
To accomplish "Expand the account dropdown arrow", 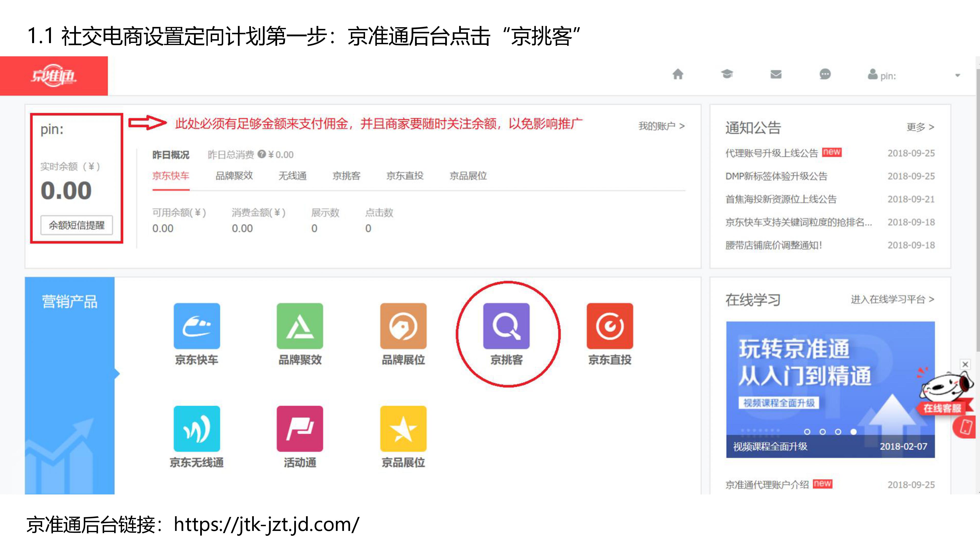I will tap(957, 75).
